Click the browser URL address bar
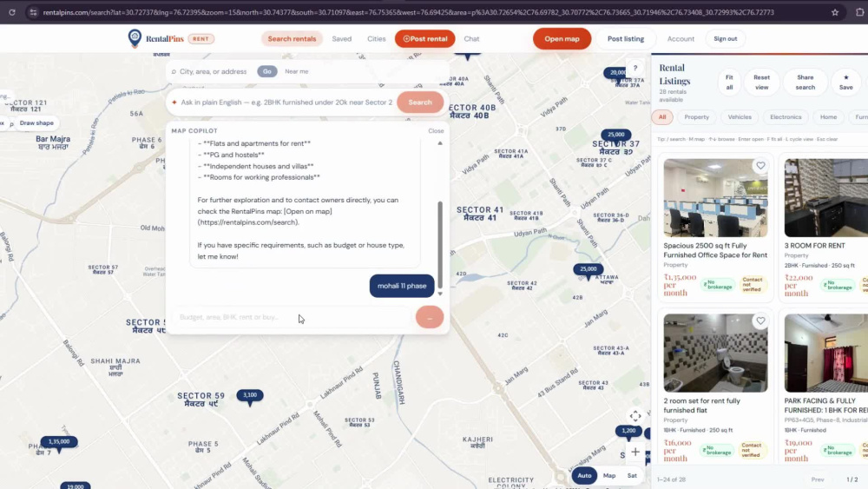The height and width of the screenshot is (489, 868). 408,12
